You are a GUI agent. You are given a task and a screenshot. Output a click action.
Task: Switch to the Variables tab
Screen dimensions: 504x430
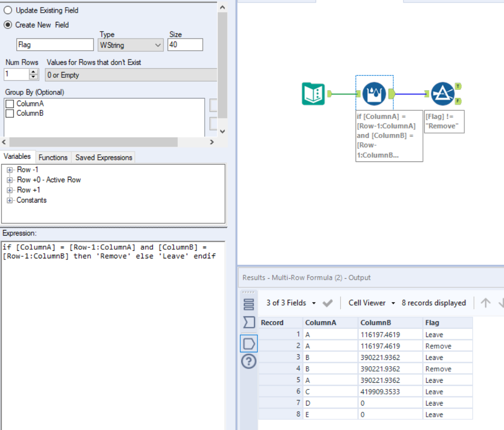pos(17,156)
